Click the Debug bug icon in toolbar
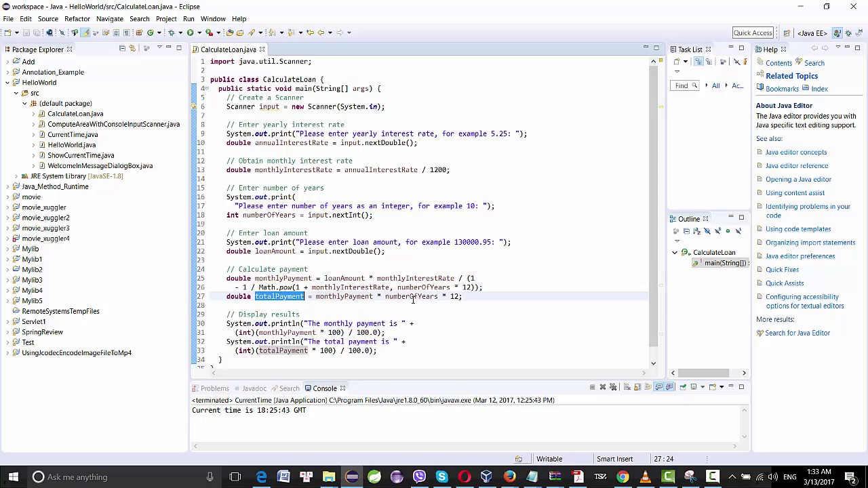This screenshot has height=488, width=868. coord(171,33)
